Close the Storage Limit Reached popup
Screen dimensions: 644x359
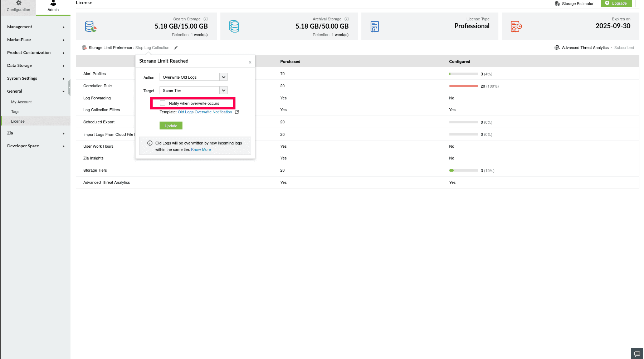pos(250,63)
